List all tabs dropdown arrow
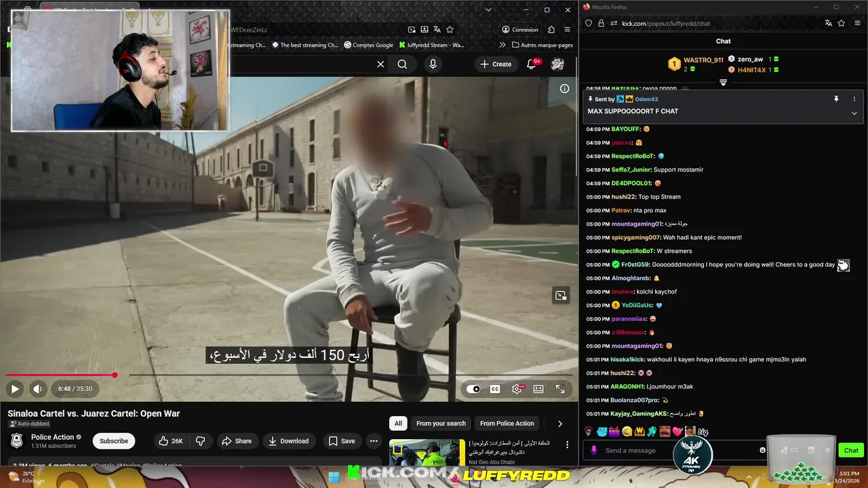The width and height of the screenshot is (868, 488). point(488,10)
